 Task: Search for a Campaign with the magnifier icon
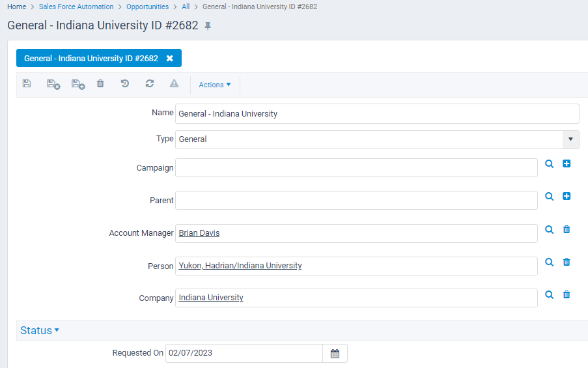(549, 164)
